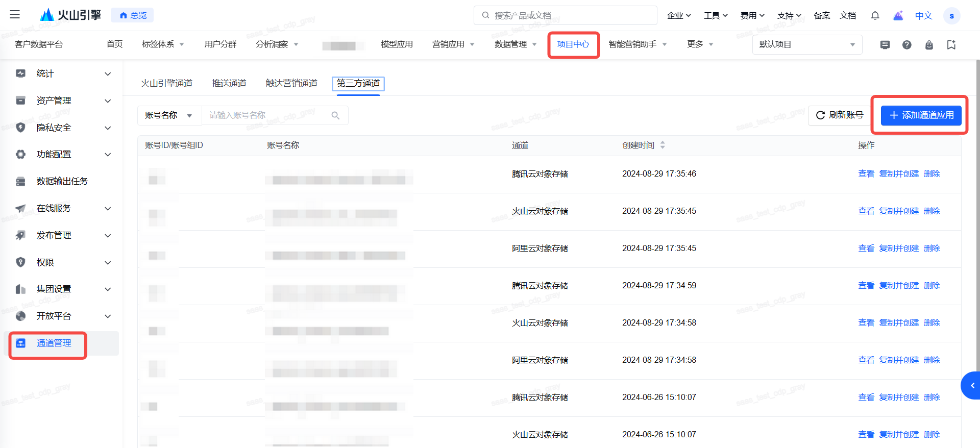This screenshot has width=980, height=448.
Task: Click the purple AI assistant icon
Action: click(898, 15)
